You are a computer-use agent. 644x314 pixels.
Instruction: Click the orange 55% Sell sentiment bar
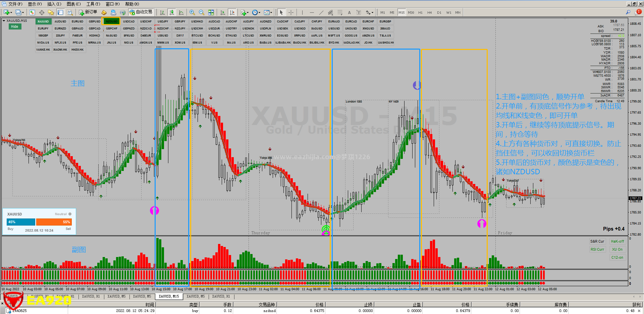coord(54,222)
